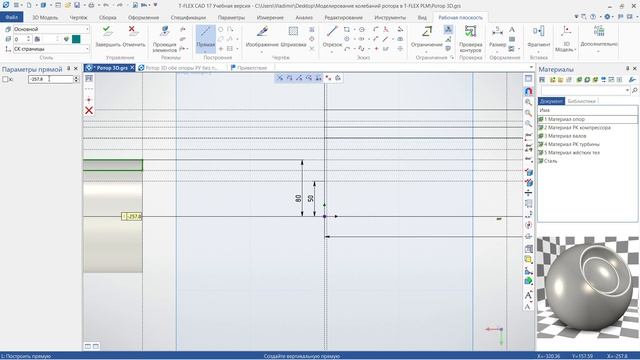Screen dimensions: 640x360
Task: Switch to the Сборка ribbon tab
Action: coord(108,18)
